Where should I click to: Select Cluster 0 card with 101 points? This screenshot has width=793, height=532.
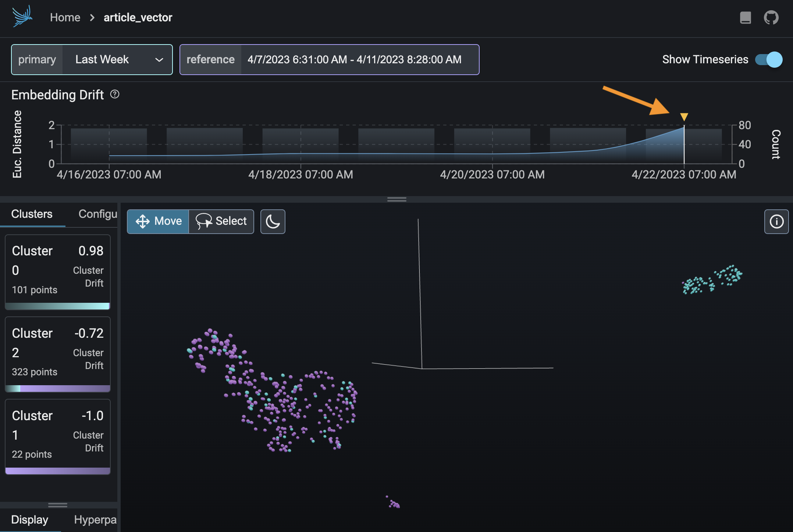point(58,272)
